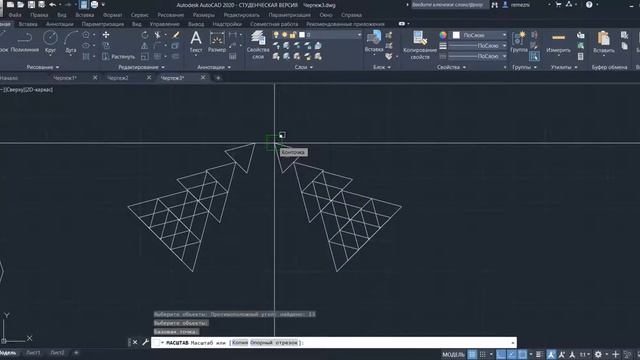The width and height of the screenshot is (640, 360).
Task: Click the Plot/Print icon in quick access
Action: [x=94, y=5]
